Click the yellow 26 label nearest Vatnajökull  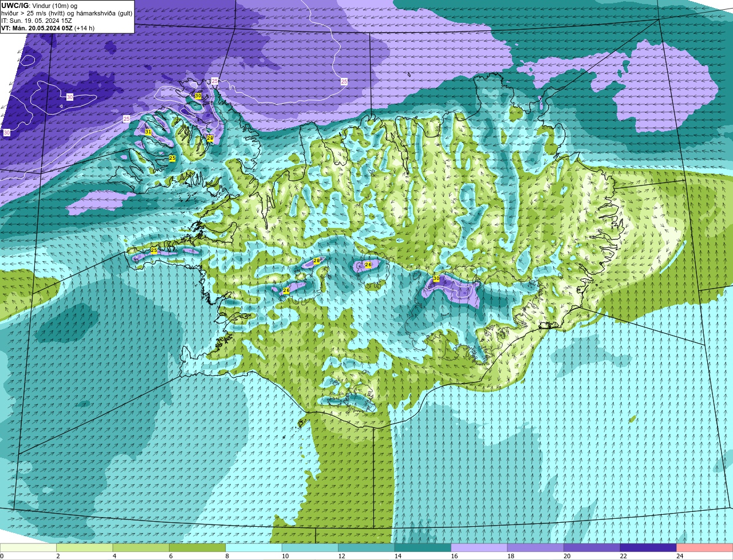(x=368, y=265)
